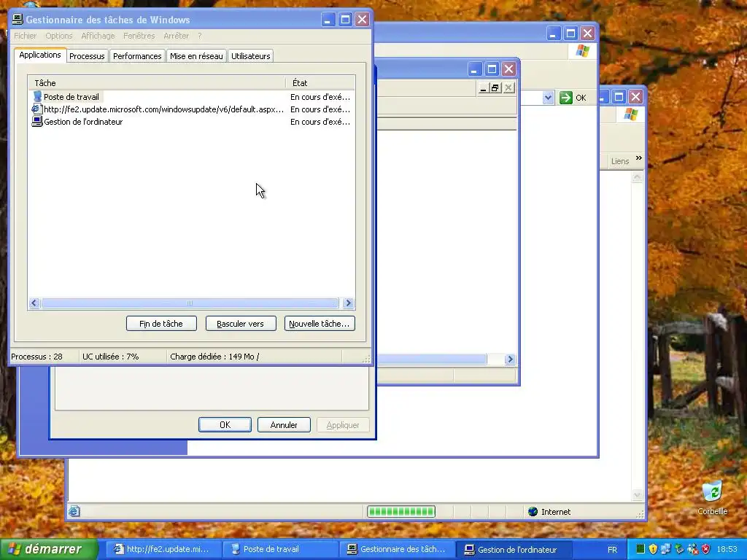Click OK in the dialog behind Task Manager
The image size is (747, 560).
(x=225, y=425)
